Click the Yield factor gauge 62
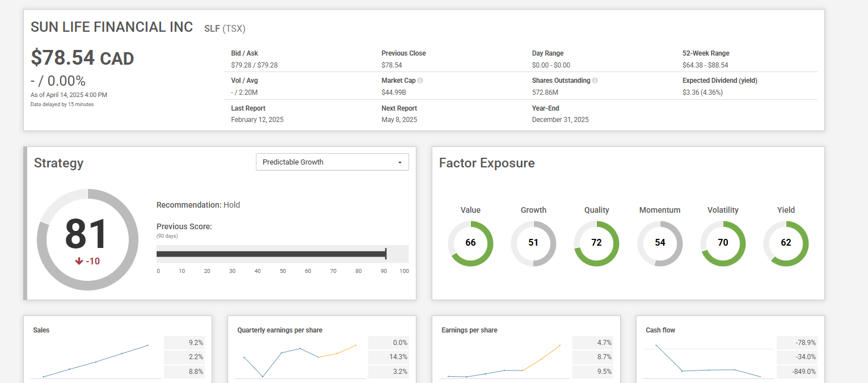This screenshot has height=383, width=868. (x=786, y=243)
